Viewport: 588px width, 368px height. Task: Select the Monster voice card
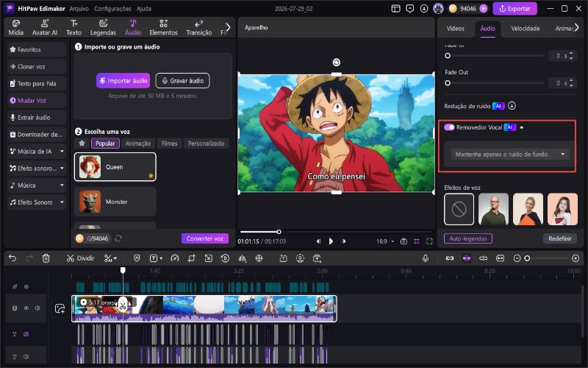(115, 202)
